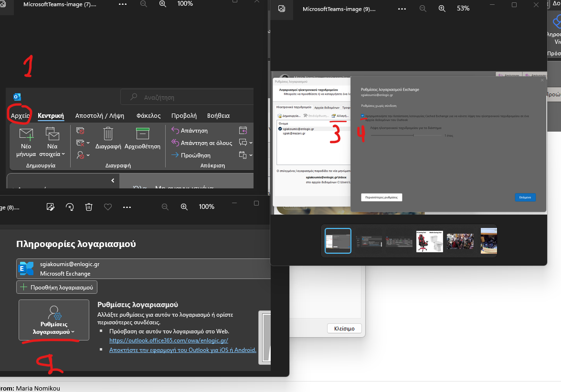Open the Προβολή ribbon tab

click(x=184, y=115)
